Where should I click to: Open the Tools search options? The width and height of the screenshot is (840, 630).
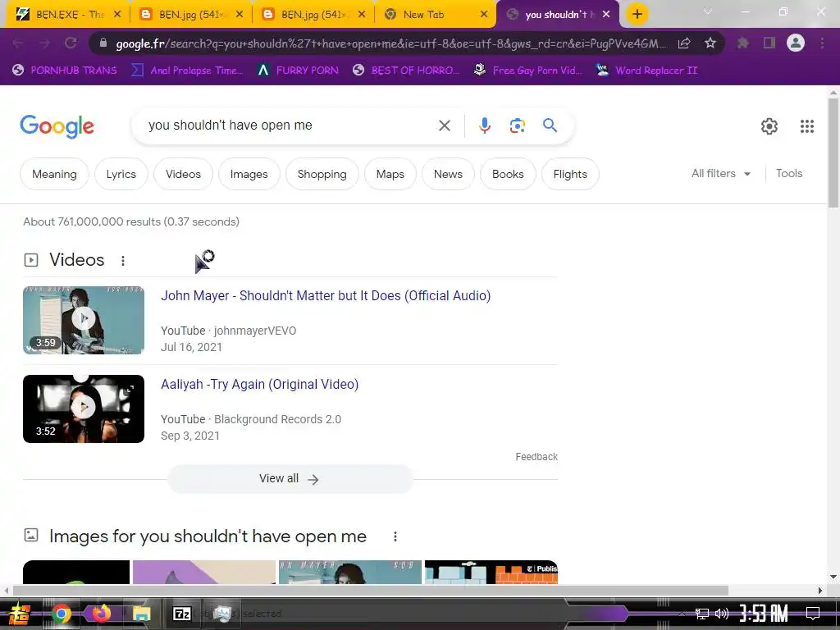pyautogui.click(x=788, y=174)
